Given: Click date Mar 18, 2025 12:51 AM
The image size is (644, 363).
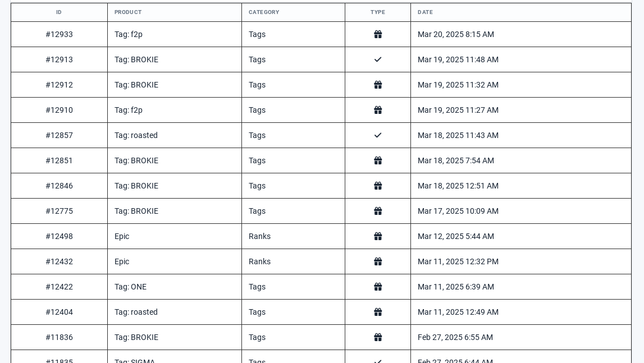Looking at the screenshot, I should click(x=458, y=186).
